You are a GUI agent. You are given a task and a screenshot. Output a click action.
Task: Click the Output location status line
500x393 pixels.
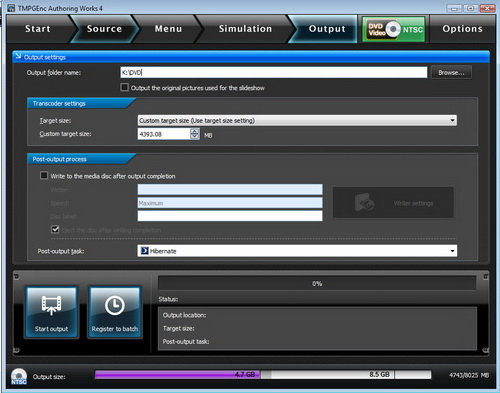click(184, 315)
